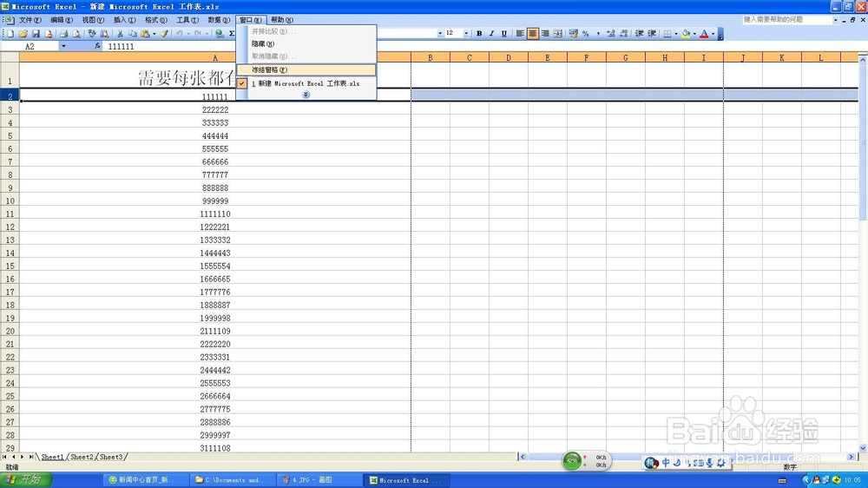The image size is (868, 488).
Task: Expand the font color dropdown arrow
Action: coord(713,34)
